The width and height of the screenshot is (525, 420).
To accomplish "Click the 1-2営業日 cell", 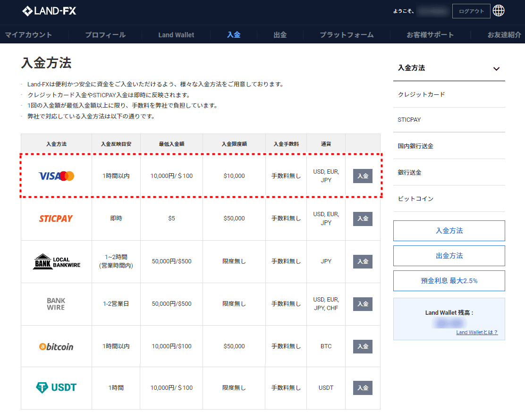I will click(116, 304).
